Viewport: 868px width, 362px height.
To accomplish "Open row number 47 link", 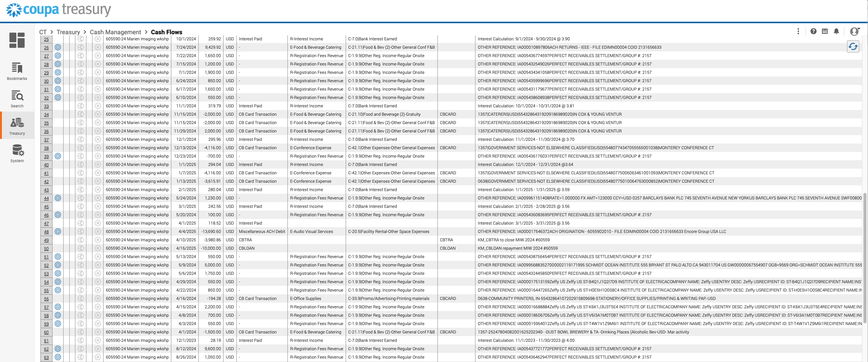I will (46, 223).
